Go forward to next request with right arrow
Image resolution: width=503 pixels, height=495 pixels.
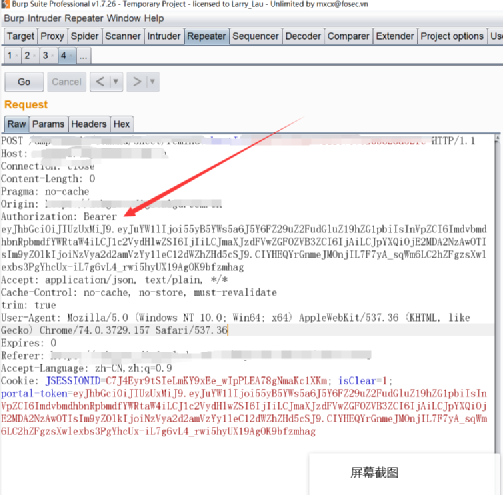[x=137, y=82]
